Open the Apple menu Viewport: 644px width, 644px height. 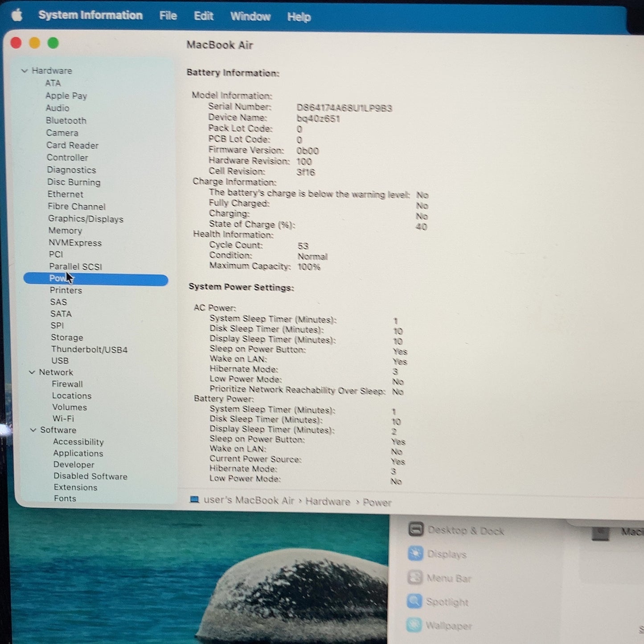point(17,15)
